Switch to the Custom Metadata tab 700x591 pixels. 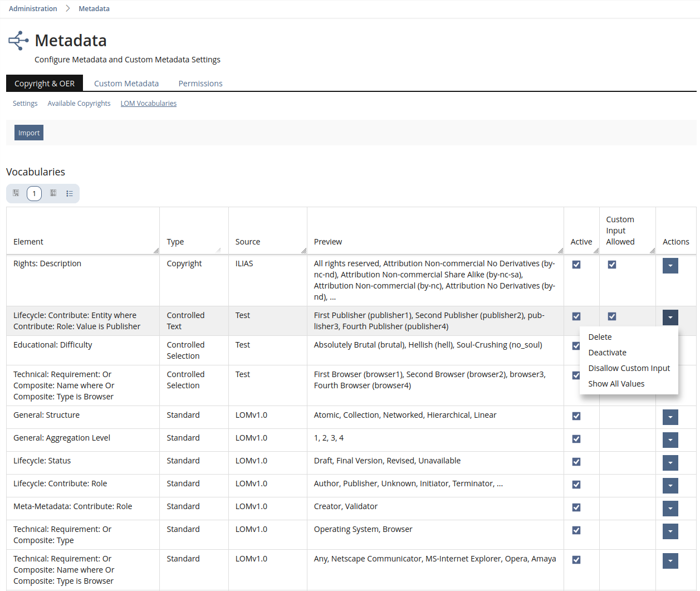pos(126,84)
